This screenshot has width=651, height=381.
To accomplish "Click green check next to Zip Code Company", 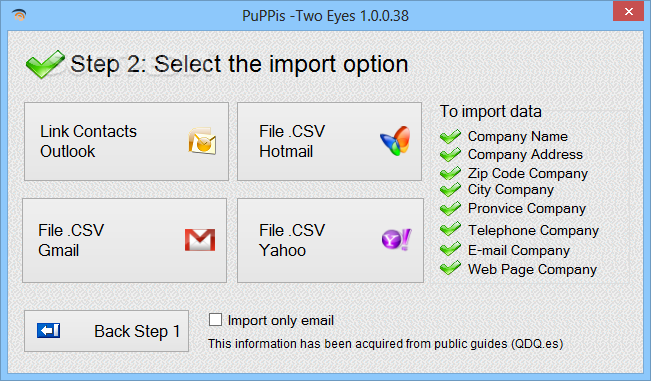I will click(x=450, y=173).
